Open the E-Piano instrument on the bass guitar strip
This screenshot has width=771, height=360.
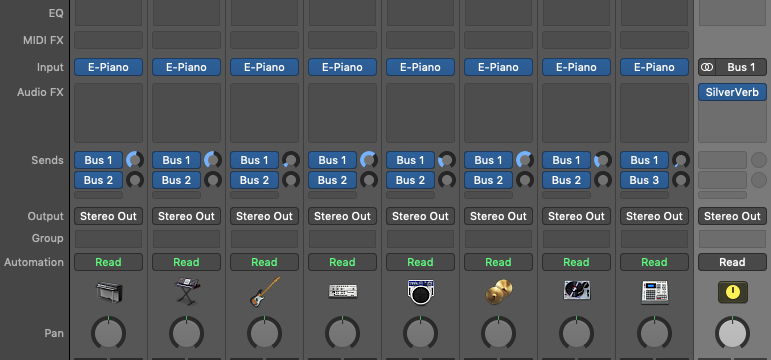coord(265,67)
